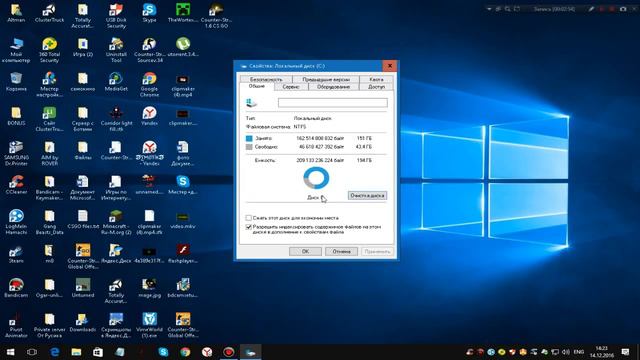Select the flashplayer installer icon
The image size is (640, 360).
click(183, 253)
